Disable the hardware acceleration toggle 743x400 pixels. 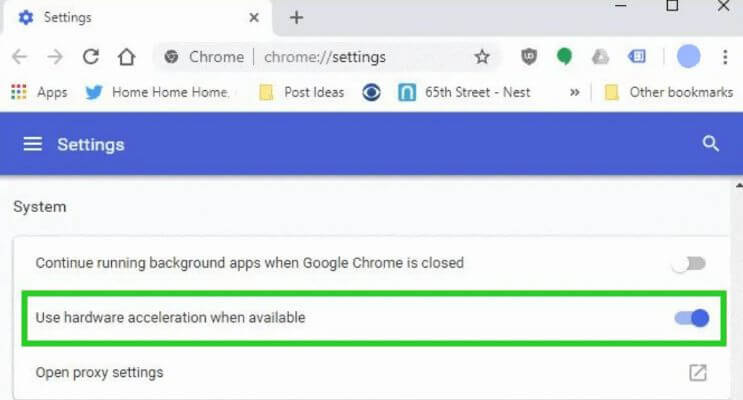pyautogui.click(x=691, y=318)
